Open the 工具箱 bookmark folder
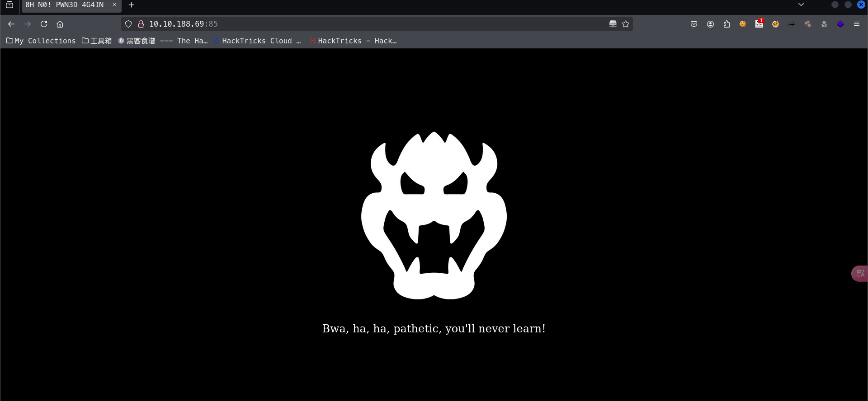868x401 pixels. pos(97,41)
